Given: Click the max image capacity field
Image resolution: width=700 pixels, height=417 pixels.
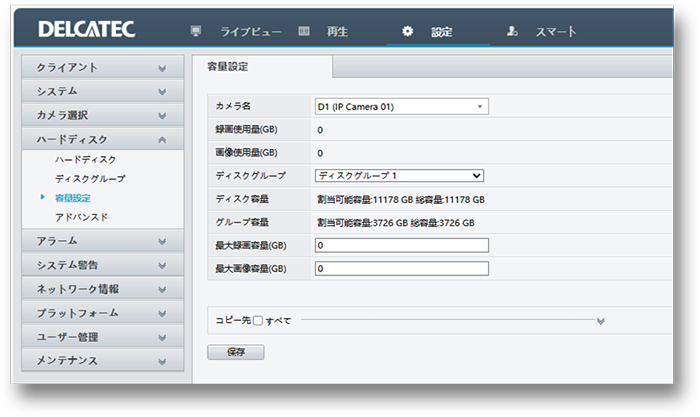Looking at the screenshot, I should click(x=400, y=269).
